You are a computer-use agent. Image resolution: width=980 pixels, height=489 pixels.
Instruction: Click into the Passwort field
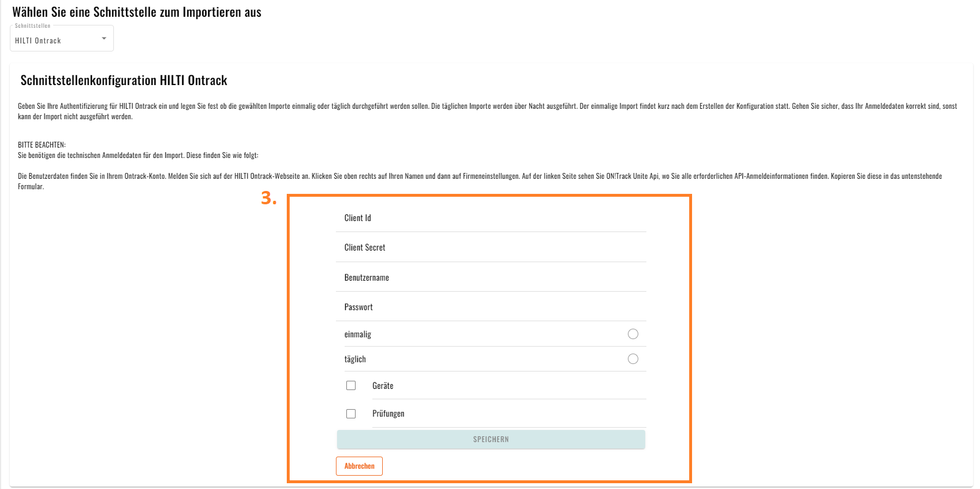pos(491,307)
